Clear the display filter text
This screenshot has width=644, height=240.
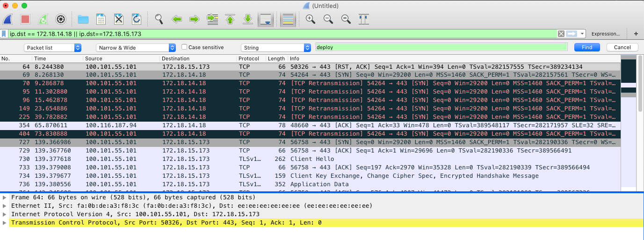click(x=561, y=34)
